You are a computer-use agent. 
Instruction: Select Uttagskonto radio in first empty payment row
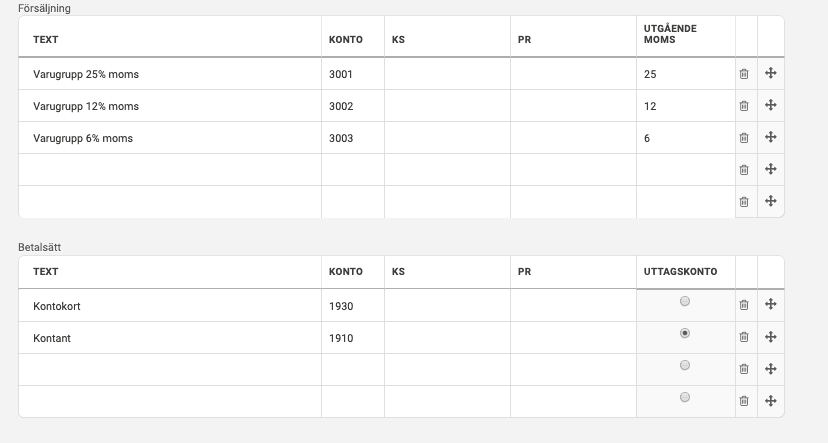pyautogui.click(x=685, y=365)
